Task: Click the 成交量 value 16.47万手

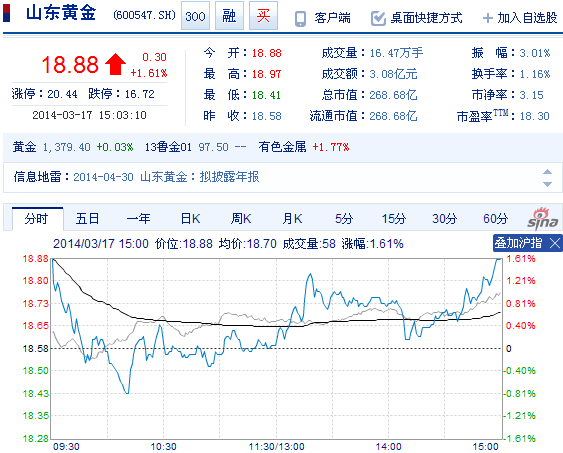Action: [x=396, y=53]
